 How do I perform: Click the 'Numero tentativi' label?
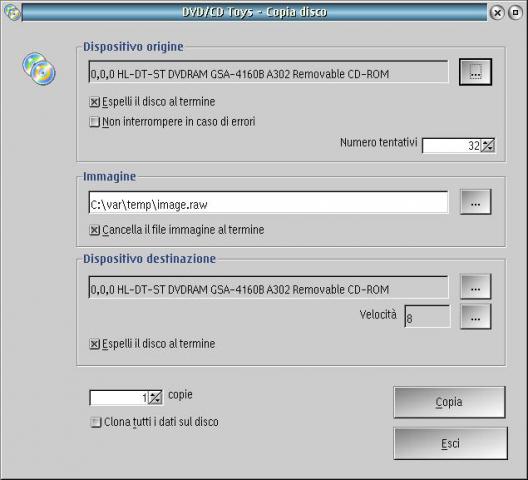point(378,142)
